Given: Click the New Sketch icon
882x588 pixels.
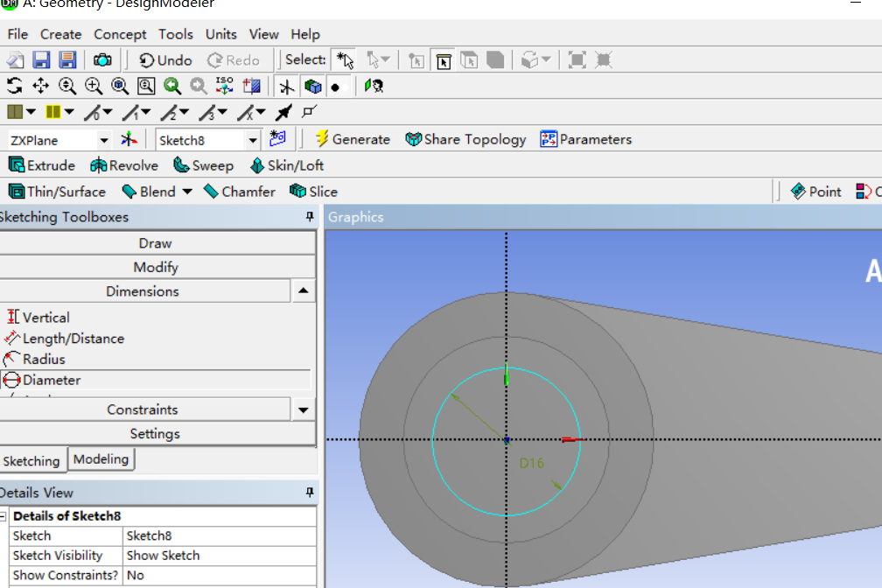Looking at the screenshot, I should (277, 138).
